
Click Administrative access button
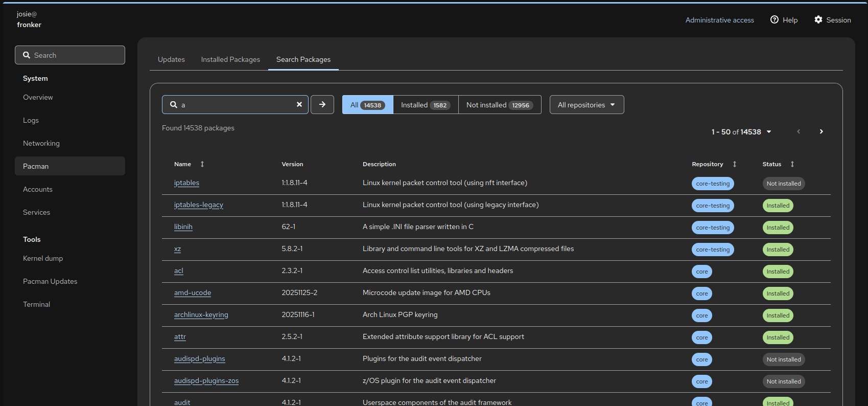719,20
